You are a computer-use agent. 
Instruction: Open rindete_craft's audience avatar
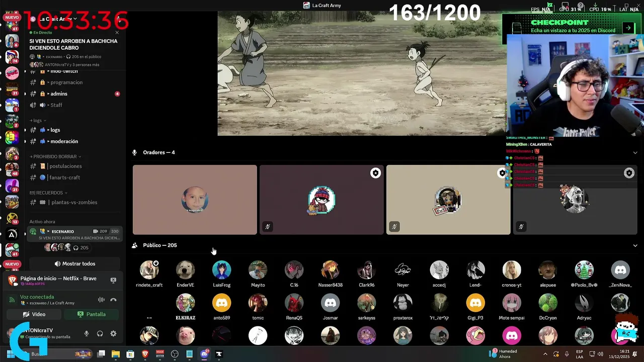(x=149, y=270)
